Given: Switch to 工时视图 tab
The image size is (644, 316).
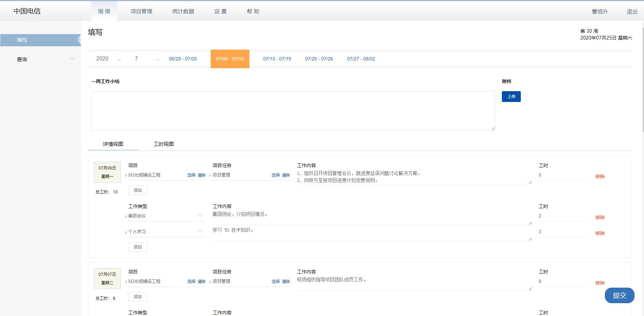Looking at the screenshot, I should click(164, 144).
